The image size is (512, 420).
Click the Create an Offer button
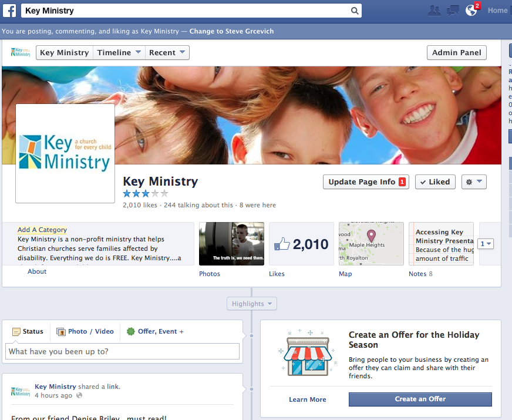click(x=420, y=399)
